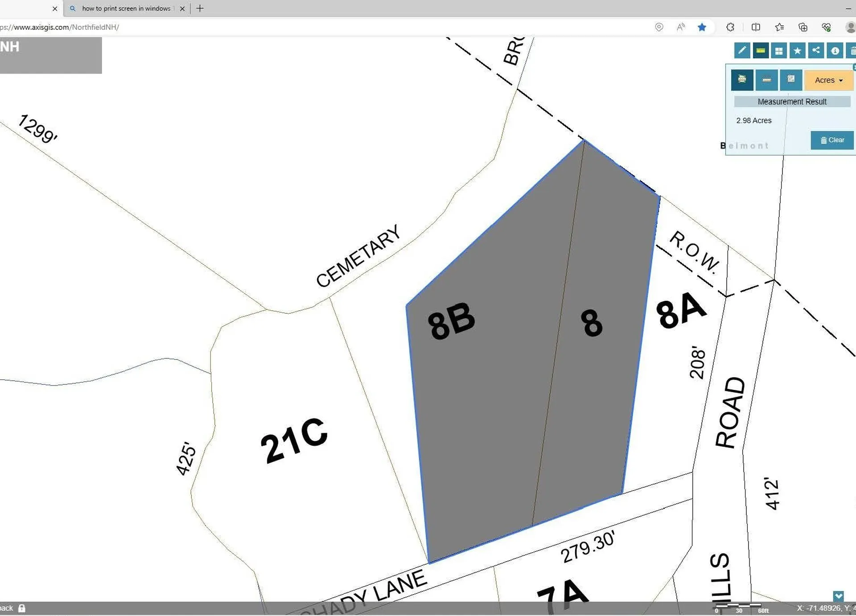Click the Clear button to remove measurement
The height and width of the screenshot is (616, 856).
pos(832,140)
